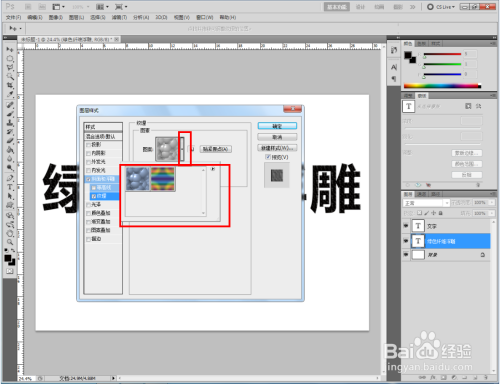Click the Lock position icon
The width and height of the screenshot is (500, 384).
pos(433,213)
